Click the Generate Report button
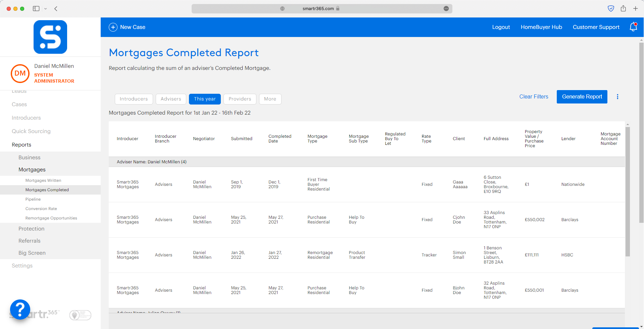Screen dimensions: 644x329 [582, 97]
